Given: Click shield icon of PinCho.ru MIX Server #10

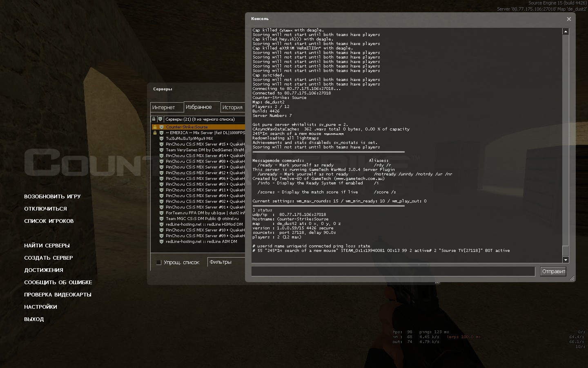Looking at the screenshot, I should point(161,230).
